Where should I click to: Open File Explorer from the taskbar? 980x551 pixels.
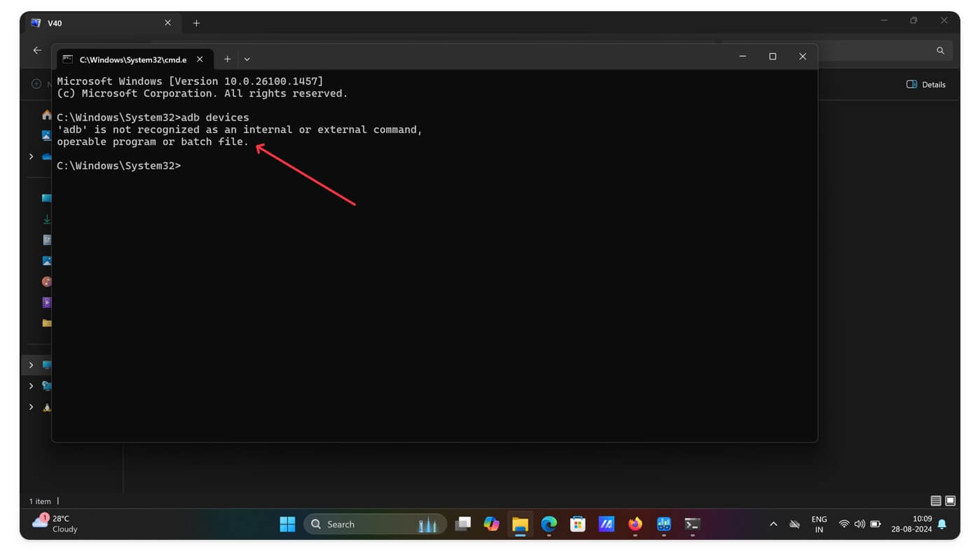(520, 524)
